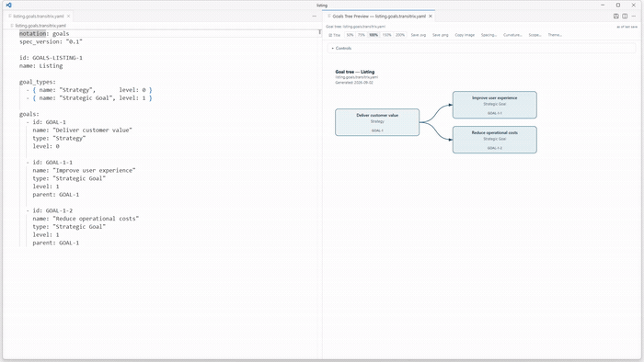The height and width of the screenshot is (362, 644).
Task: Click the Copy image button
Action: pyautogui.click(x=465, y=35)
